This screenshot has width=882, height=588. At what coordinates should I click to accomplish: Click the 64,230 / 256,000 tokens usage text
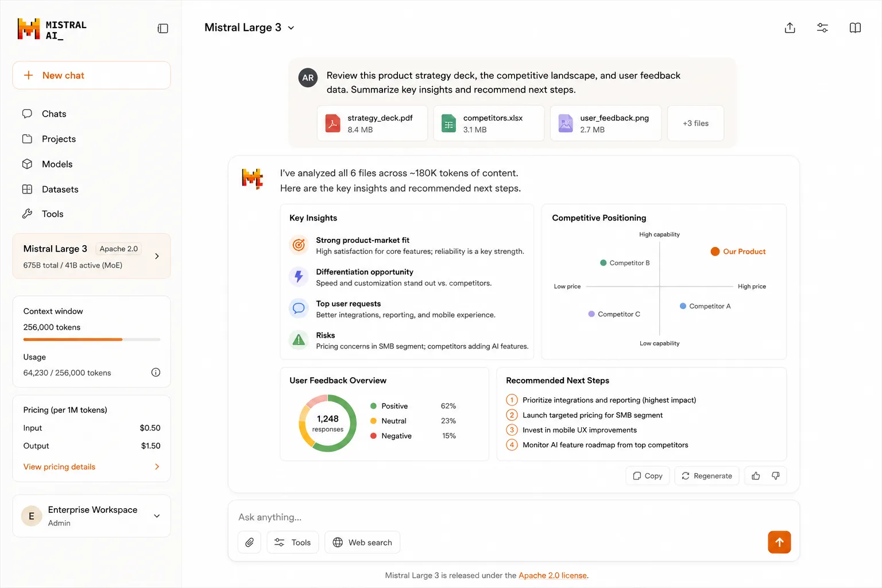[x=67, y=373]
